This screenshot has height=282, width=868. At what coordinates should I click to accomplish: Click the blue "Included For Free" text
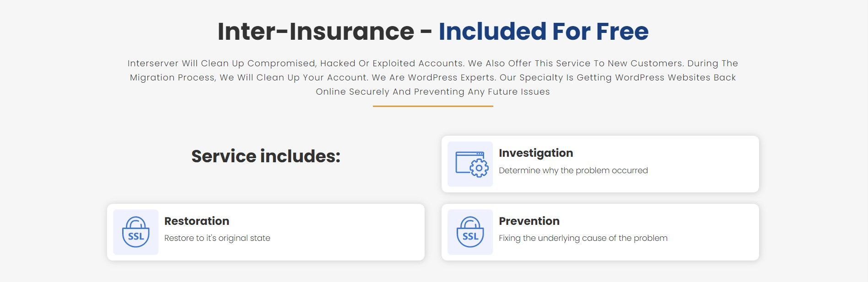544,32
